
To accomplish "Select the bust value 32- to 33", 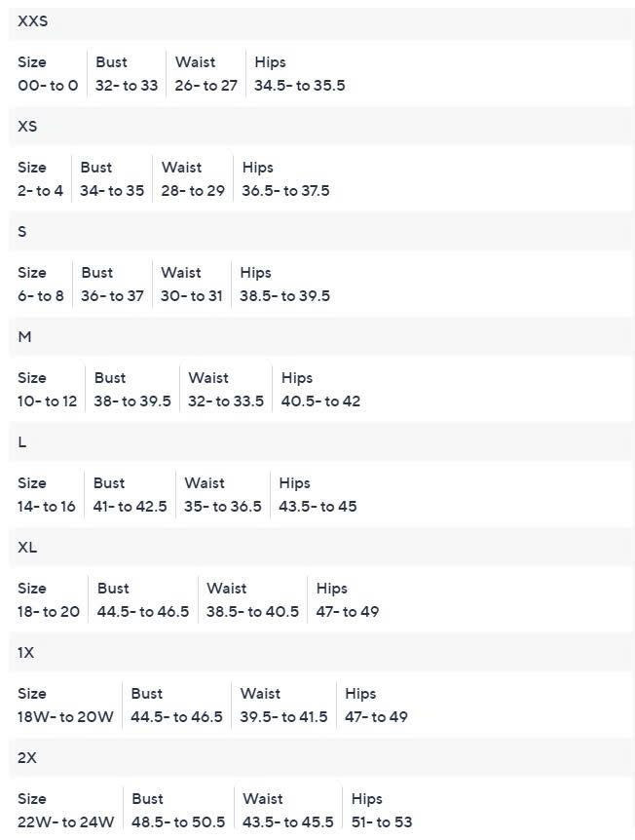I will pyautogui.click(x=127, y=86).
